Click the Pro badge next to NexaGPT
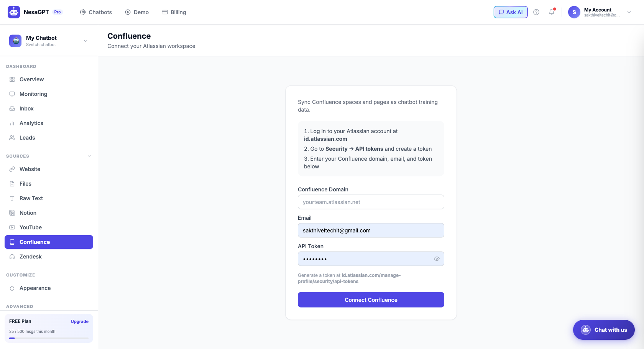The height and width of the screenshot is (349, 644). pyautogui.click(x=58, y=12)
